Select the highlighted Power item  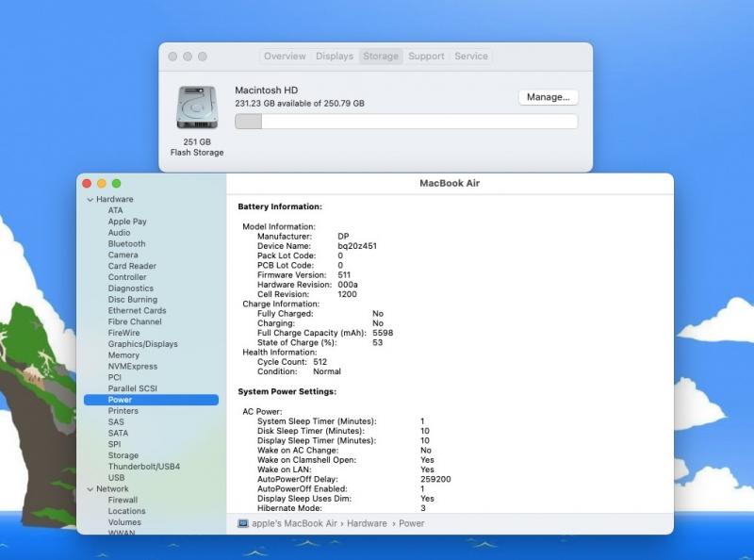click(x=151, y=400)
